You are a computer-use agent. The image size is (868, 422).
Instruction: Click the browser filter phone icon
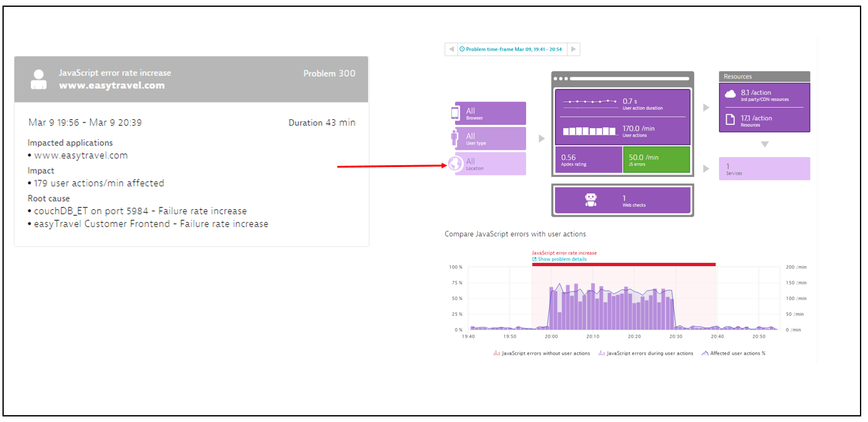[x=456, y=113]
